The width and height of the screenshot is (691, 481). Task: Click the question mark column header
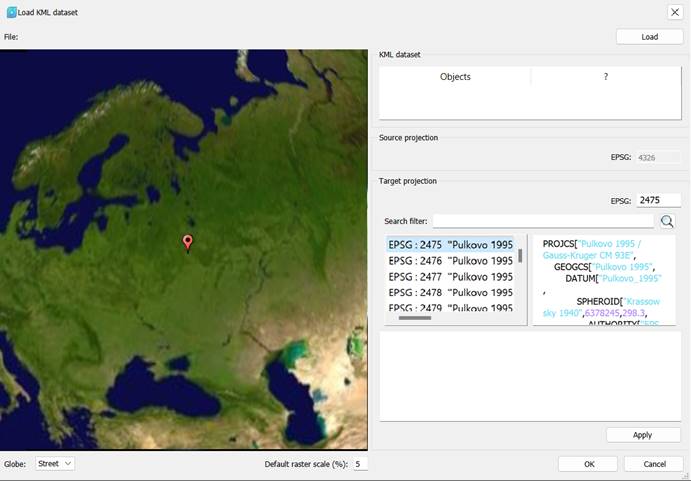coord(605,77)
